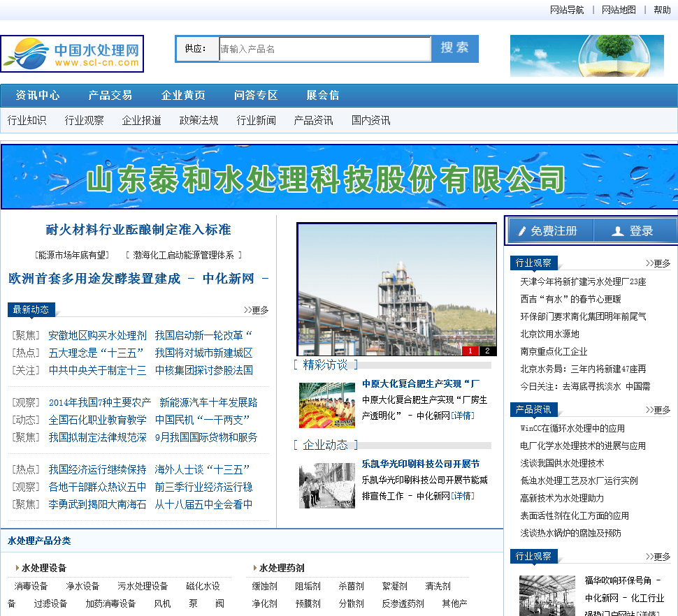Screen dimensions: 678x616
Task: Open thumbnail of 中原大化复合肥 article
Action: tap(327, 405)
